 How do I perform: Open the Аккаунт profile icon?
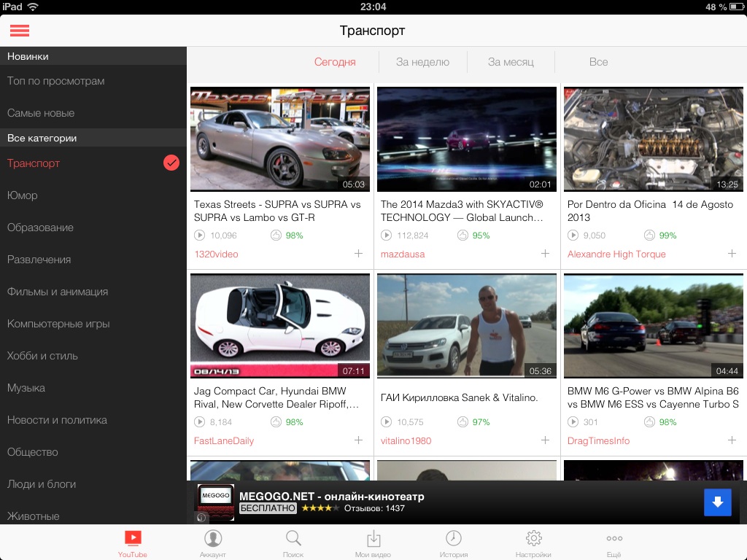coord(213,538)
